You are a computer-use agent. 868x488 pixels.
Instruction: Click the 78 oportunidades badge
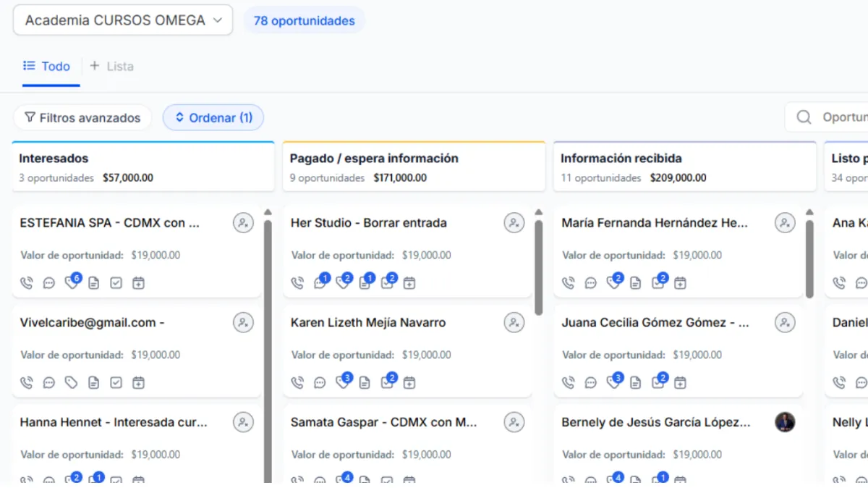tap(304, 21)
